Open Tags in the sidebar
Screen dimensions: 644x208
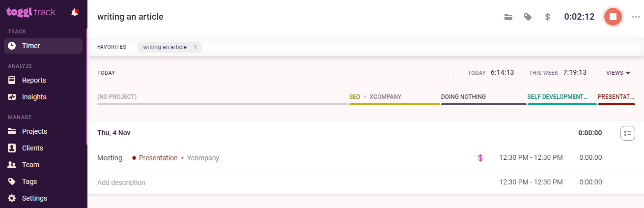click(29, 181)
